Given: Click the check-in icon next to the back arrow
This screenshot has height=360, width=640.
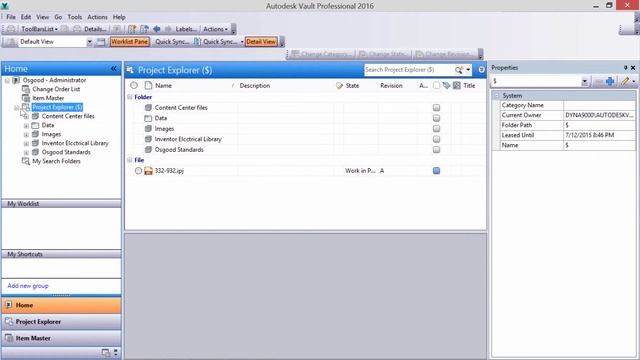Looking at the screenshot, I should (144, 29).
